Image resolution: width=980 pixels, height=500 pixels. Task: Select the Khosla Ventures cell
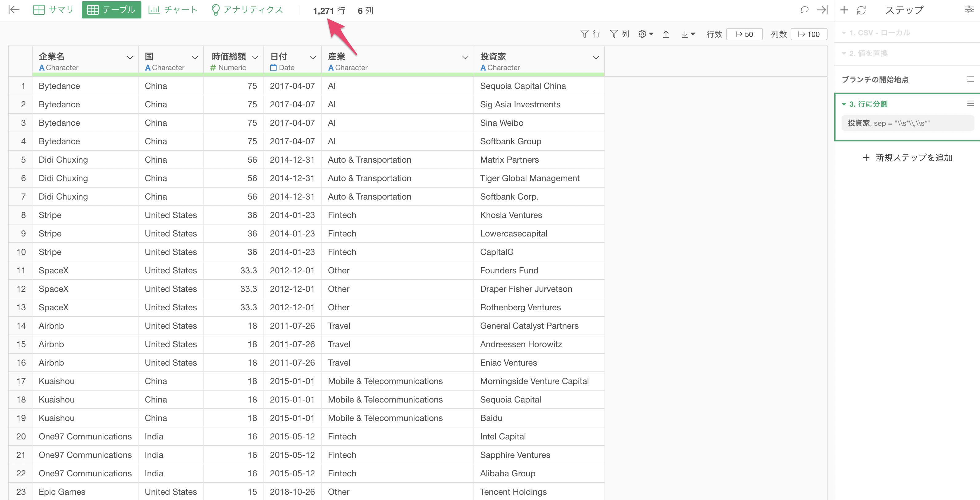tap(539, 215)
